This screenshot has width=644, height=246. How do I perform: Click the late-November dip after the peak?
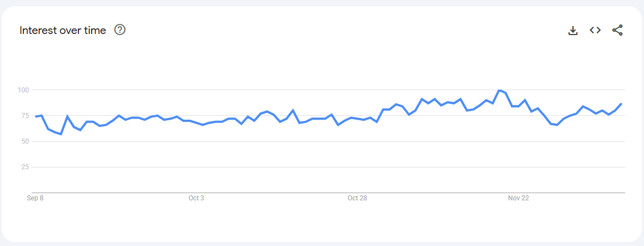pyautogui.click(x=557, y=125)
